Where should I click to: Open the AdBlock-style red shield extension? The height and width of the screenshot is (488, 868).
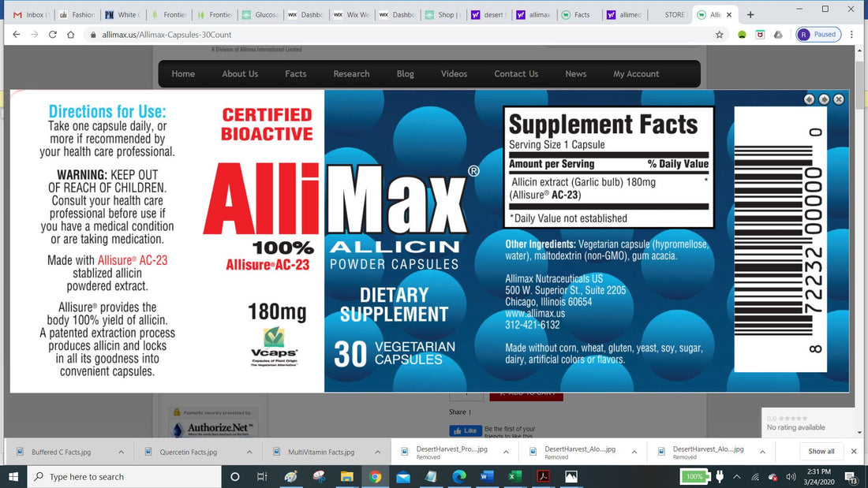(759, 35)
